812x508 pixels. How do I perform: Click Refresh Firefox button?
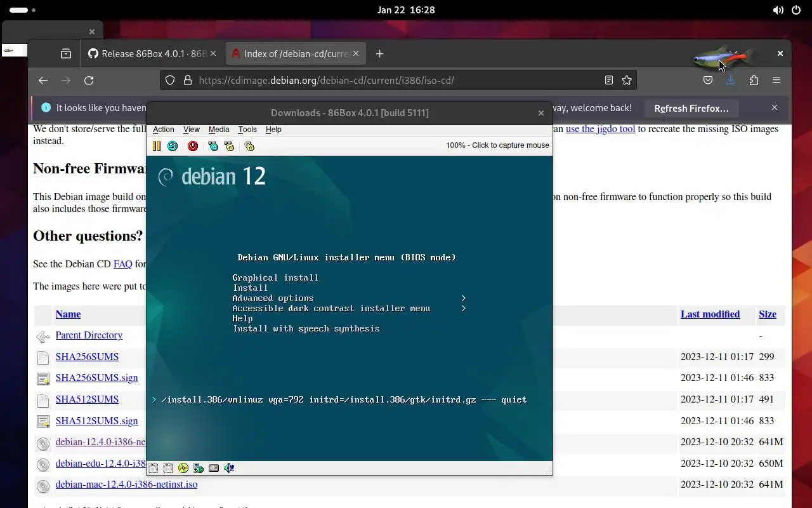pos(691,109)
